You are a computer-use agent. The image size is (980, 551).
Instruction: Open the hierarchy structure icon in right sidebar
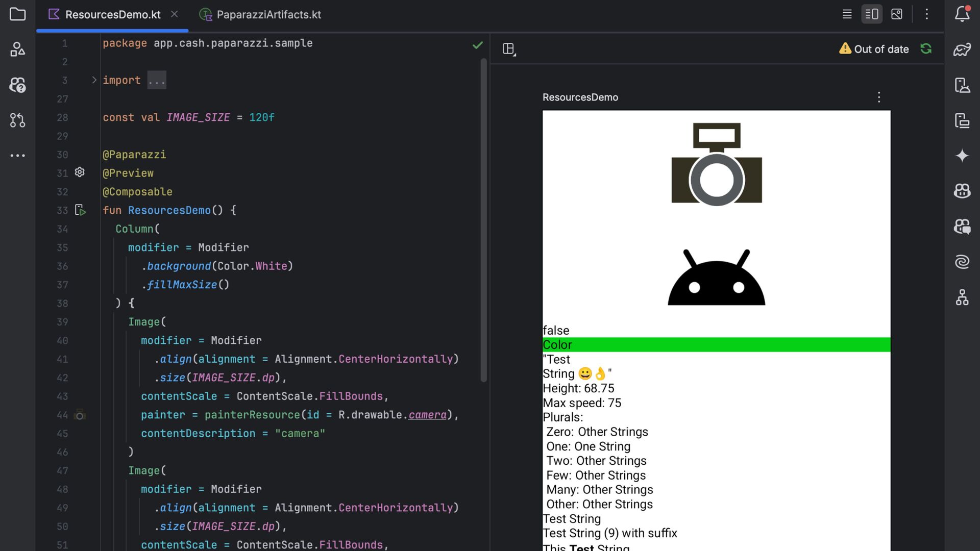[x=962, y=297]
